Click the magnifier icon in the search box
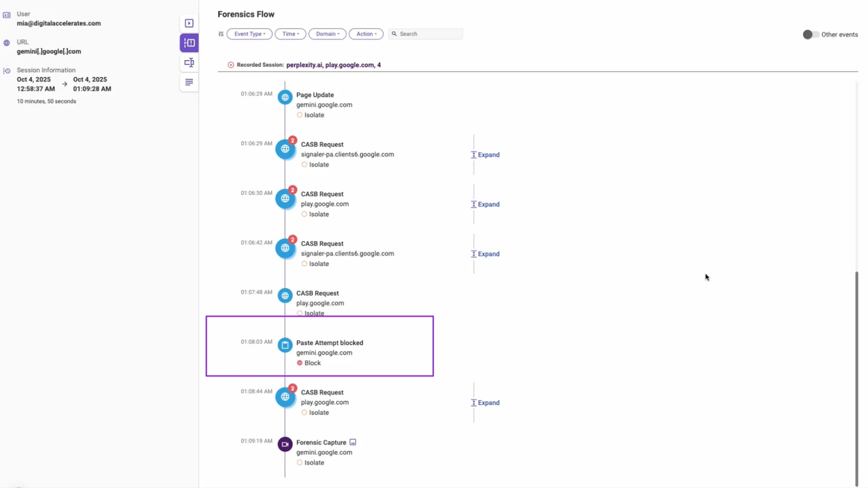Viewport: 868px width, 488px height. pos(395,33)
